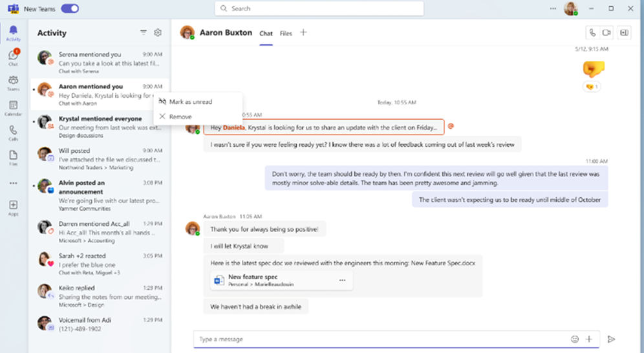The height and width of the screenshot is (353, 644).
Task: Open more options for New feature spec file
Action: coord(342,281)
